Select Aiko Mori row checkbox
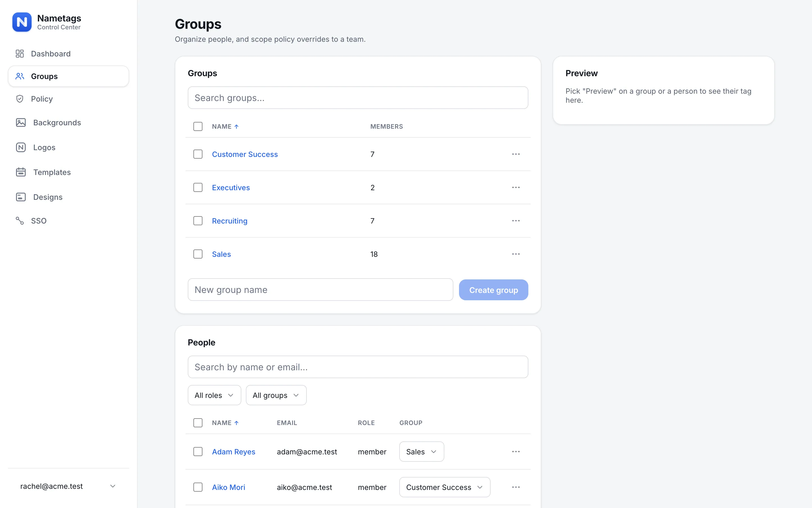The image size is (812, 508). pyautogui.click(x=198, y=487)
